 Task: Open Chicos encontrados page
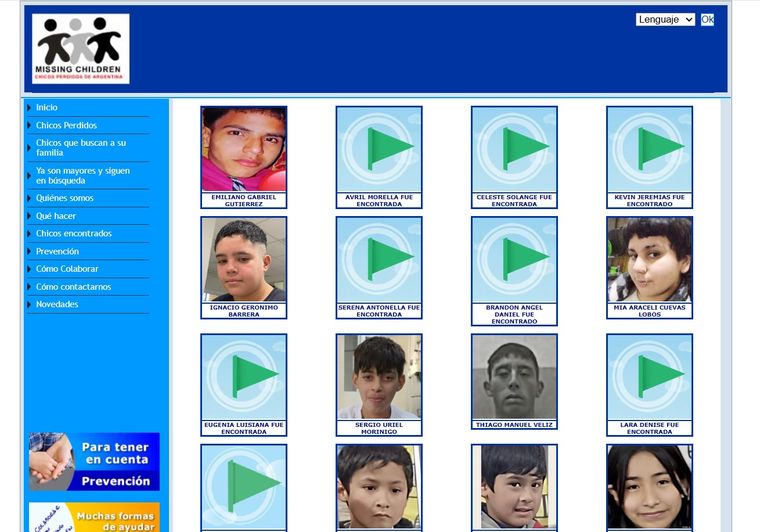(x=74, y=233)
